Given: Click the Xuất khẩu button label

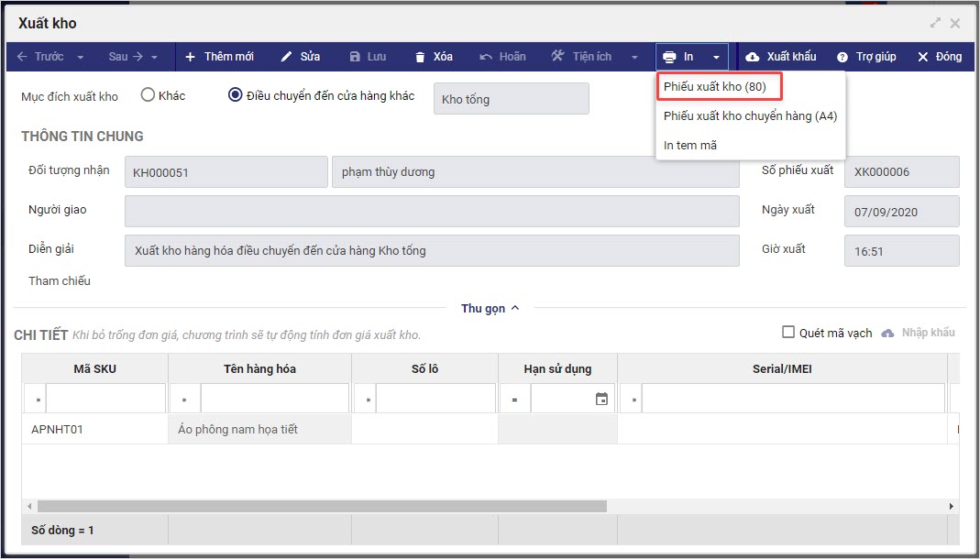Looking at the screenshot, I should tap(791, 57).
